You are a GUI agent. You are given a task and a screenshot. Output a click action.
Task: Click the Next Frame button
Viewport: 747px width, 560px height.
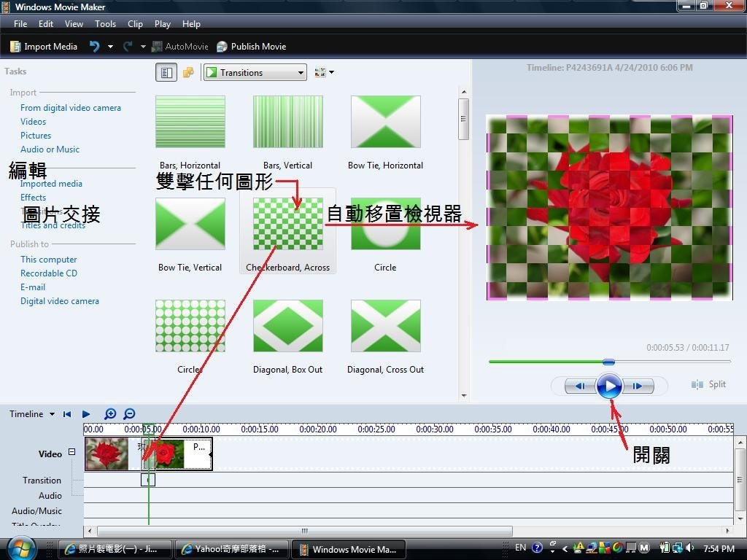637,386
